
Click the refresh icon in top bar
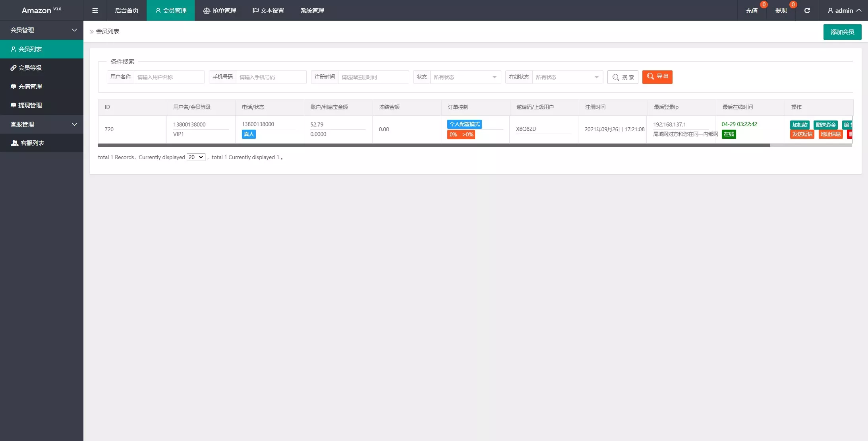[807, 10]
